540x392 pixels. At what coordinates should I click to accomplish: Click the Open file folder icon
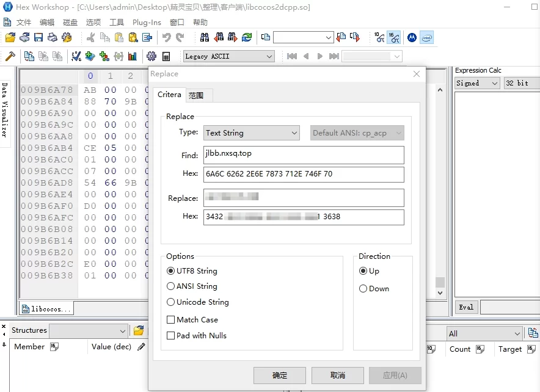coord(10,38)
